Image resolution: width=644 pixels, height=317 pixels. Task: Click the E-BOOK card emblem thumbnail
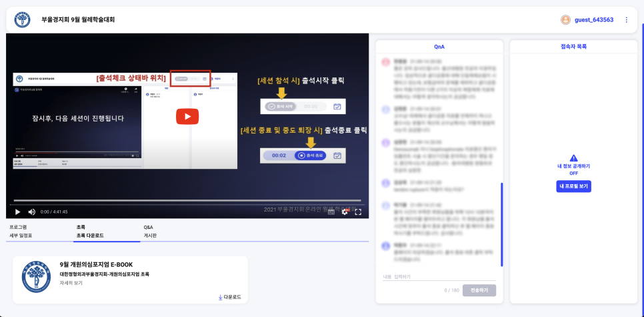37,276
